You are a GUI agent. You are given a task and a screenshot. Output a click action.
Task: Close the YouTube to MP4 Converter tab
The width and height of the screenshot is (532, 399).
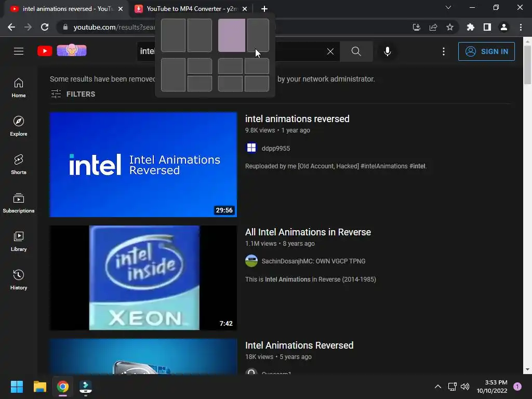click(245, 9)
